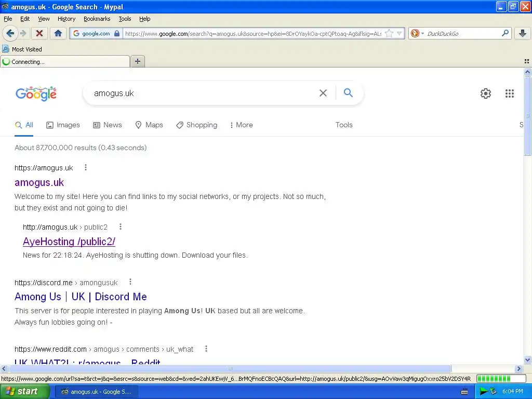
Task: Click the Google search query field
Action: pyautogui.click(x=204, y=94)
